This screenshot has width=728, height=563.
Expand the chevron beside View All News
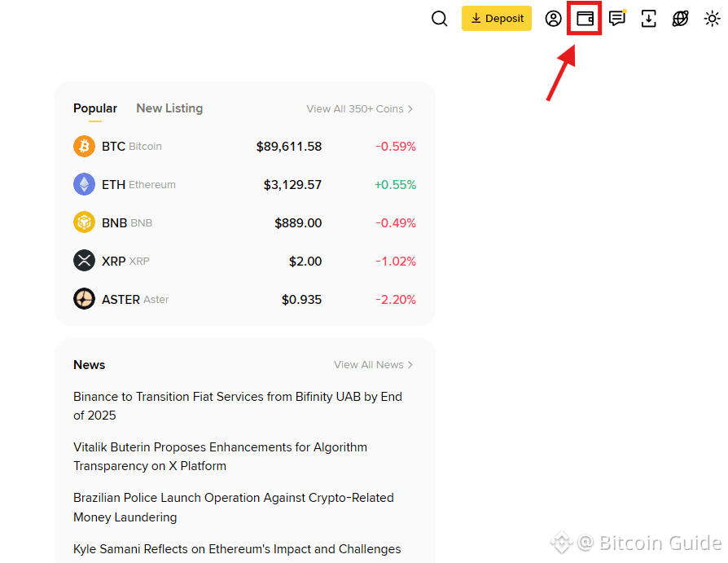(x=410, y=365)
